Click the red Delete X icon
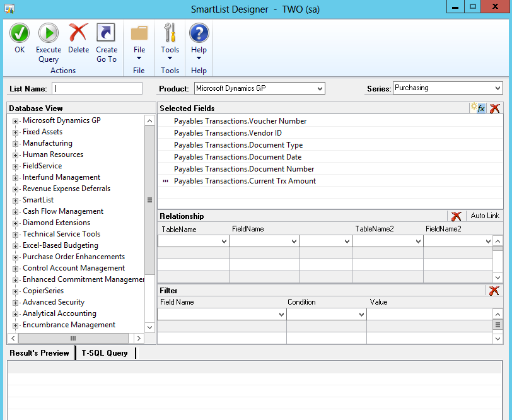Image resolution: width=512 pixels, height=420 pixels. point(78,33)
